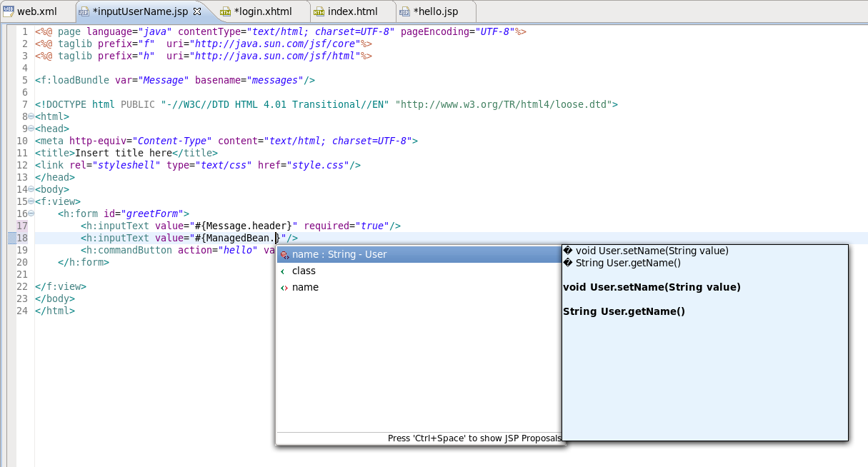Click the JSP icon on inputUserName.jsp tab
Viewport: 868px width, 467px height.
click(x=84, y=11)
